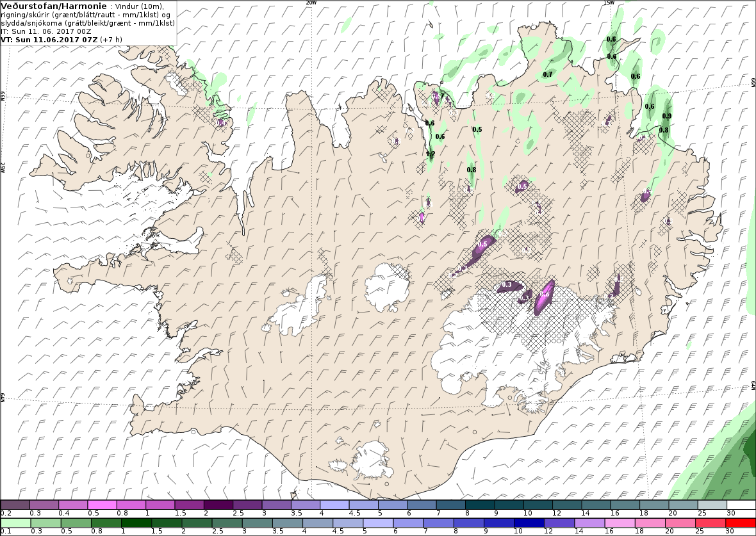Click the '2.5' number under the upper legend
756x536 pixels.
(239, 514)
